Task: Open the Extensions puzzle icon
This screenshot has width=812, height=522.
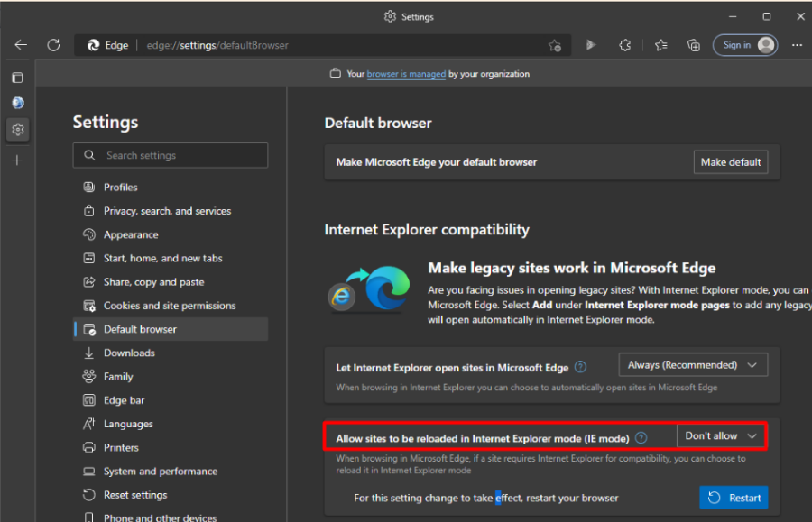Action: point(625,45)
